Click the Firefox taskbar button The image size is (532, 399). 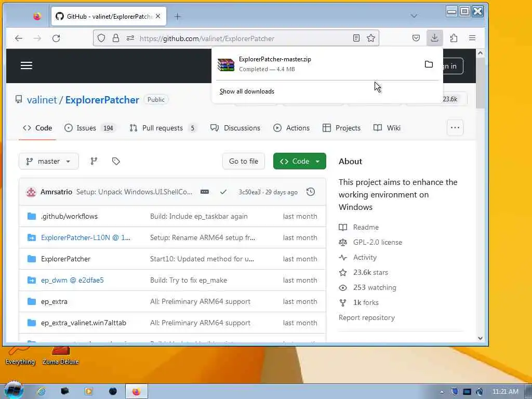[x=137, y=392]
